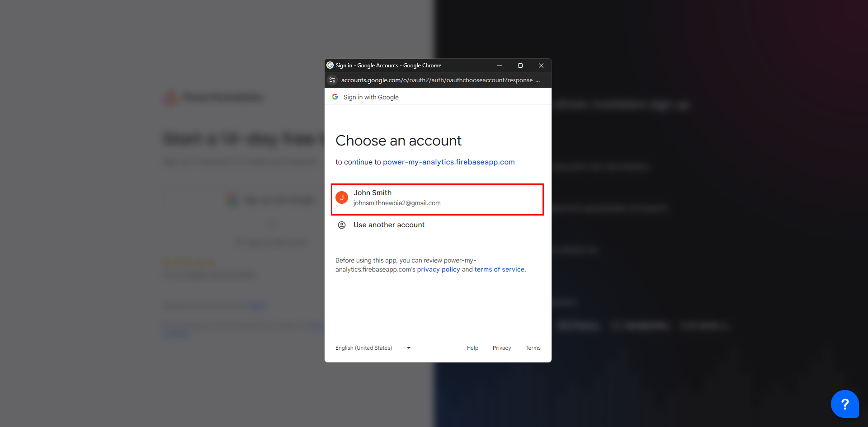Click the Google G logo in header

pyautogui.click(x=335, y=97)
